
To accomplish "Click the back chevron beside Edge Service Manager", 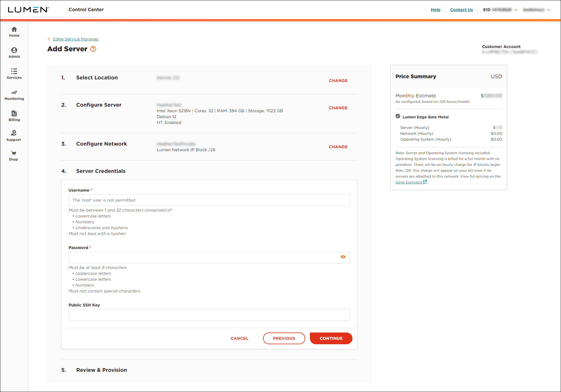I will (x=49, y=39).
